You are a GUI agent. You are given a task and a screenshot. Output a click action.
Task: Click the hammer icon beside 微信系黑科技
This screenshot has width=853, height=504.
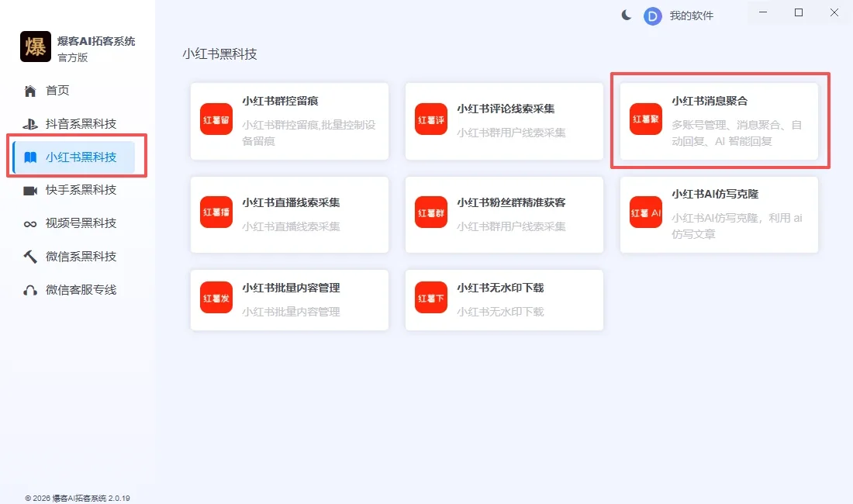[x=30, y=257]
